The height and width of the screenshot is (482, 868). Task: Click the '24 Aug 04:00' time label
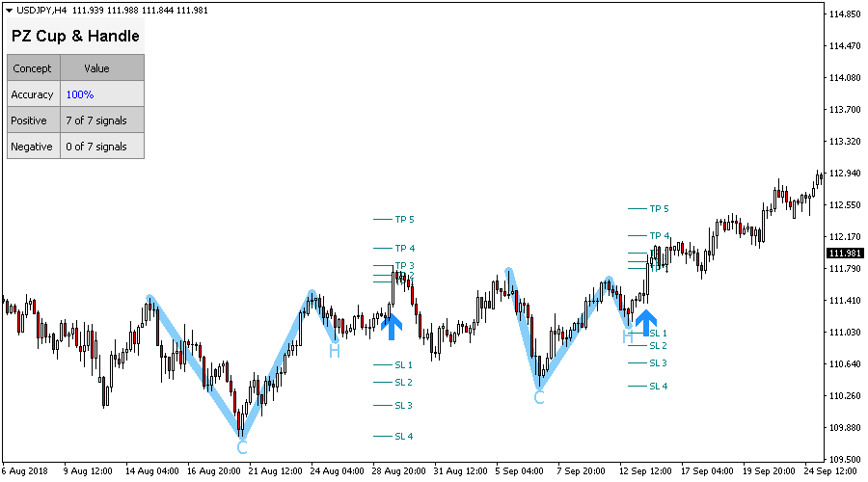click(x=338, y=471)
